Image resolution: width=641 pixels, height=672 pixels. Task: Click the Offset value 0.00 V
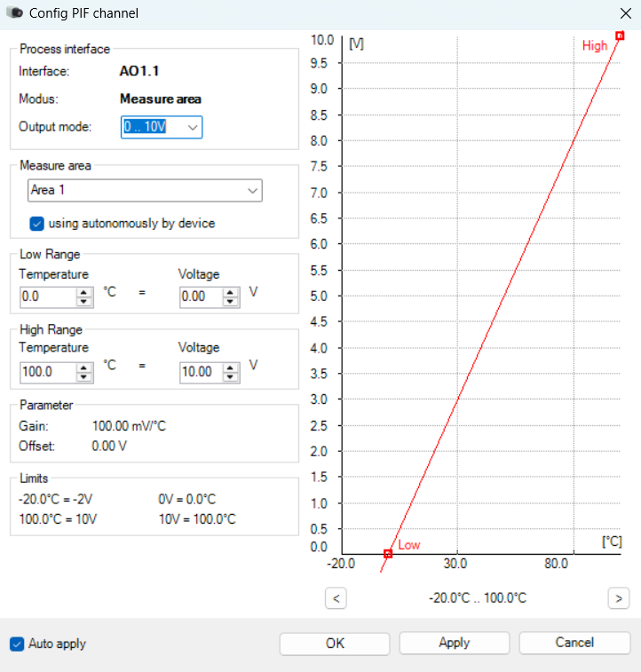[109, 447]
